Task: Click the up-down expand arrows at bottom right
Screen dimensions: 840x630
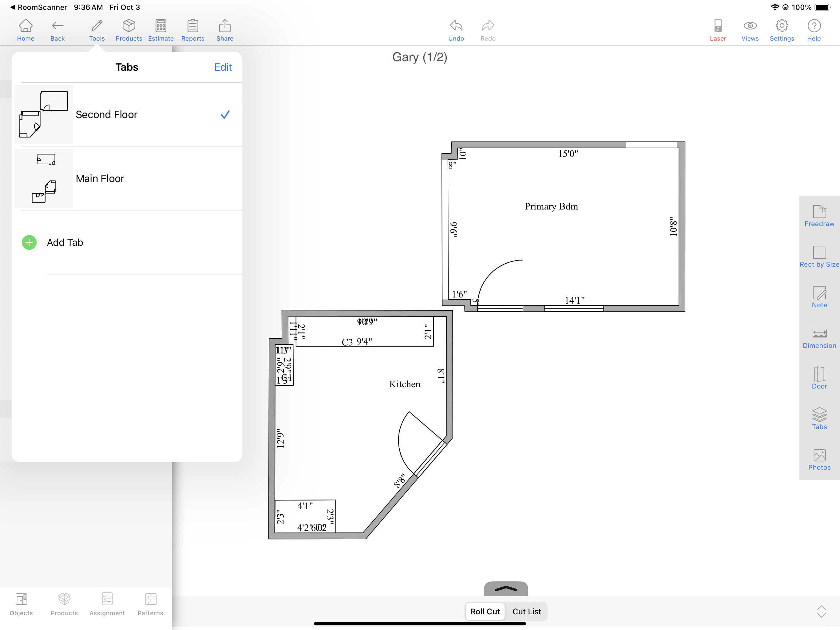Action: pyautogui.click(x=821, y=611)
